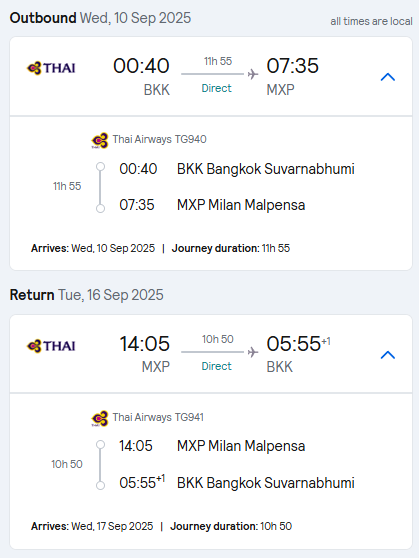Click MXP Milan Malpensa arrival in outbound
The image size is (419, 558).
[x=241, y=205]
